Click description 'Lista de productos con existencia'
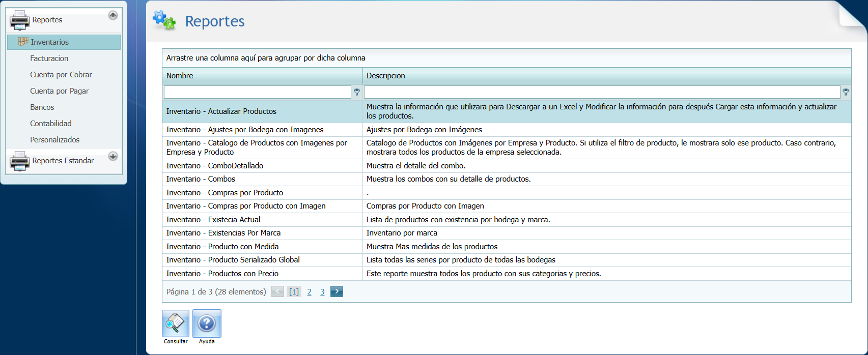 [x=458, y=220]
